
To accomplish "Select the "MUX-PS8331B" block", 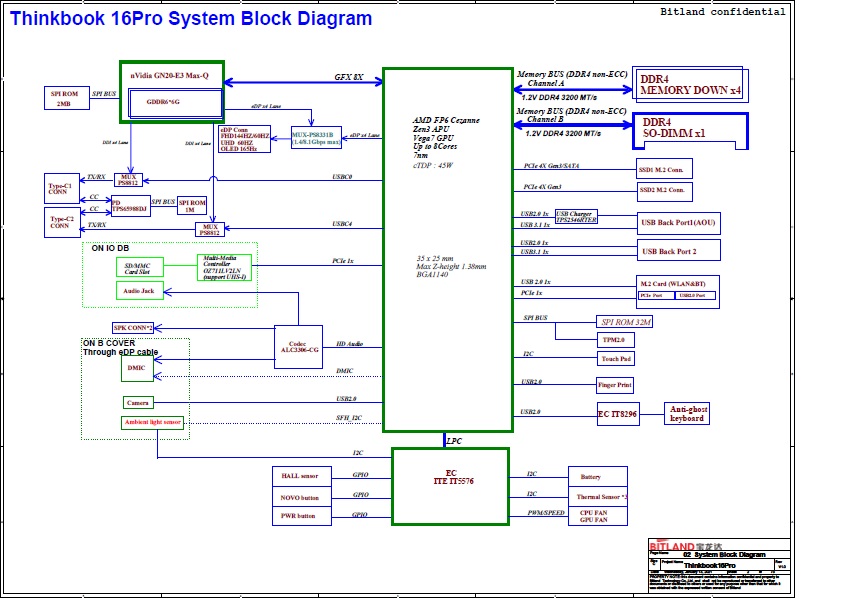I will coord(316,138).
